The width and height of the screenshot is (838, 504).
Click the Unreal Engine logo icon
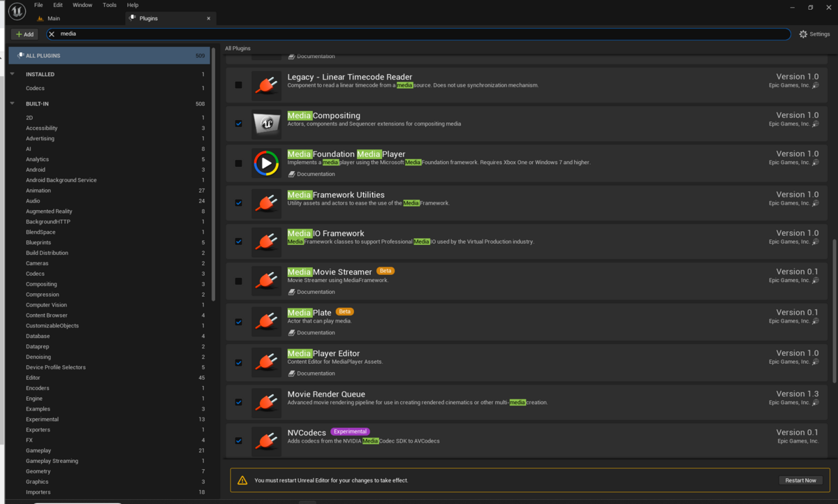(x=16, y=11)
